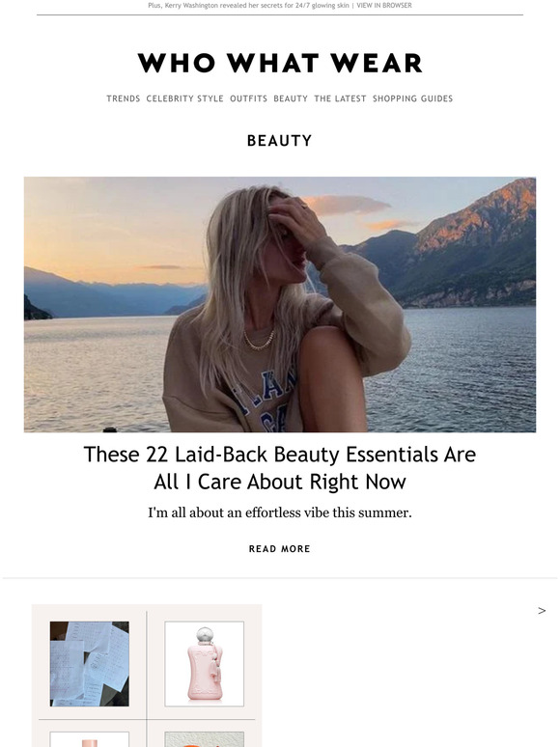560x747 pixels.
Task: Click the Kerry Washington preheader text
Action: coord(249,5)
